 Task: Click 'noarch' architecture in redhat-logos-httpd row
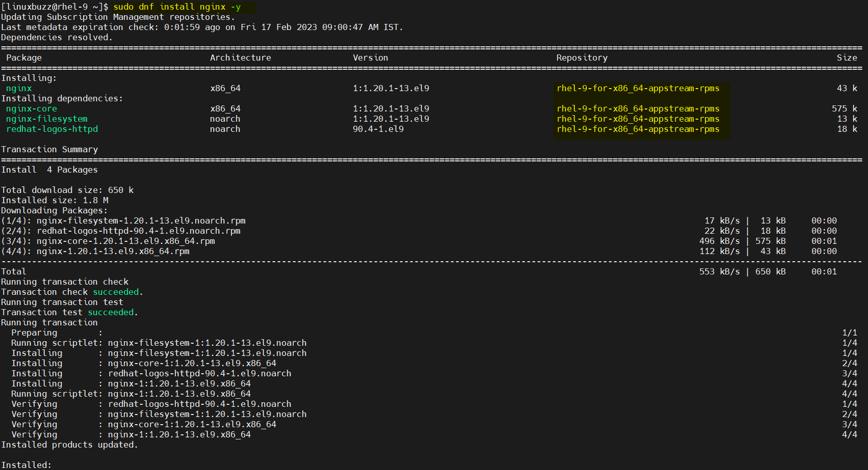pos(225,129)
